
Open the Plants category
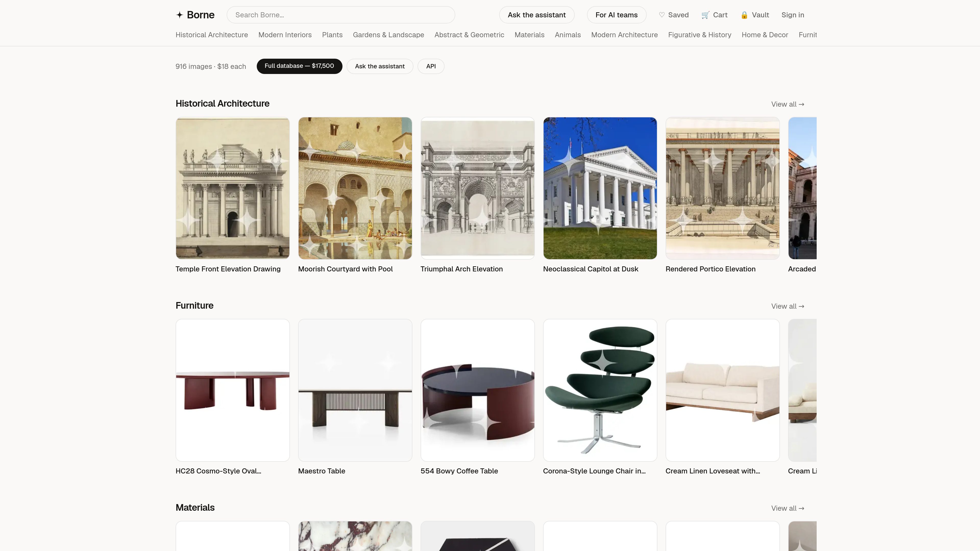pos(332,35)
